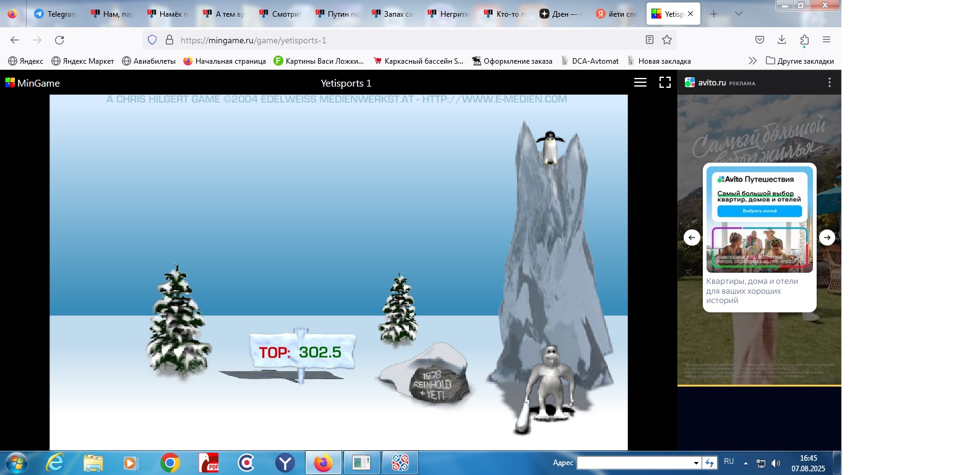Image resolution: width=980 pixels, height=475 pixels.
Task: Switch to the "Кто-то" tab
Action: (x=506, y=14)
